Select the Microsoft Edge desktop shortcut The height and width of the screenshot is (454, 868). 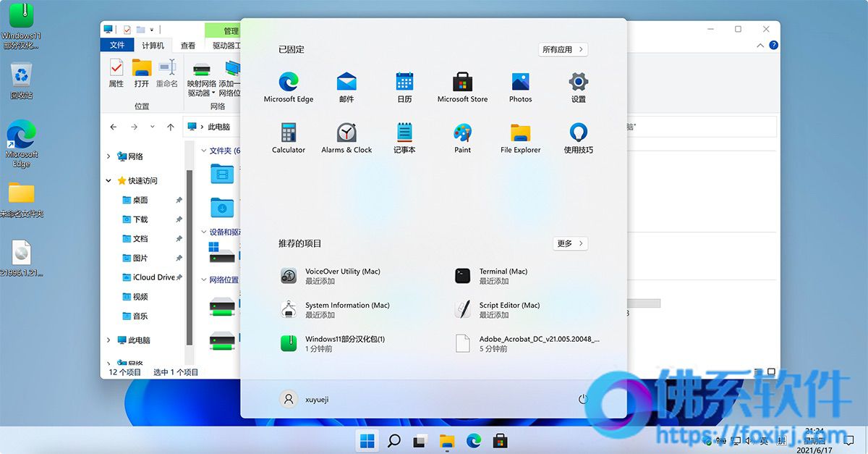tap(22, 143)
